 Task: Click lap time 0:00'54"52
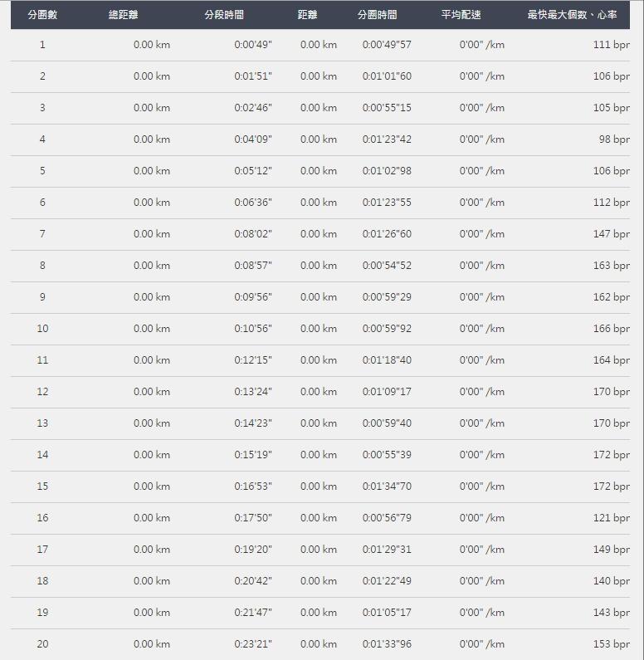click(x=387, y=266)
